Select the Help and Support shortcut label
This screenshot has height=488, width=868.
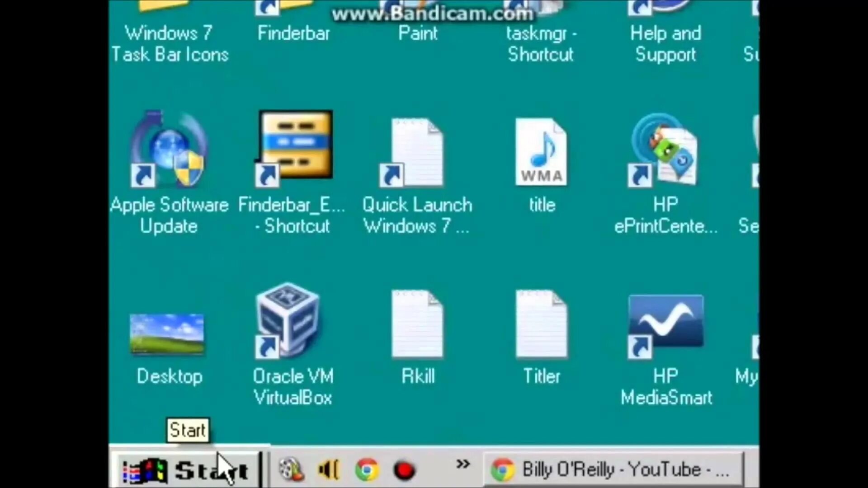pos(665,44)
